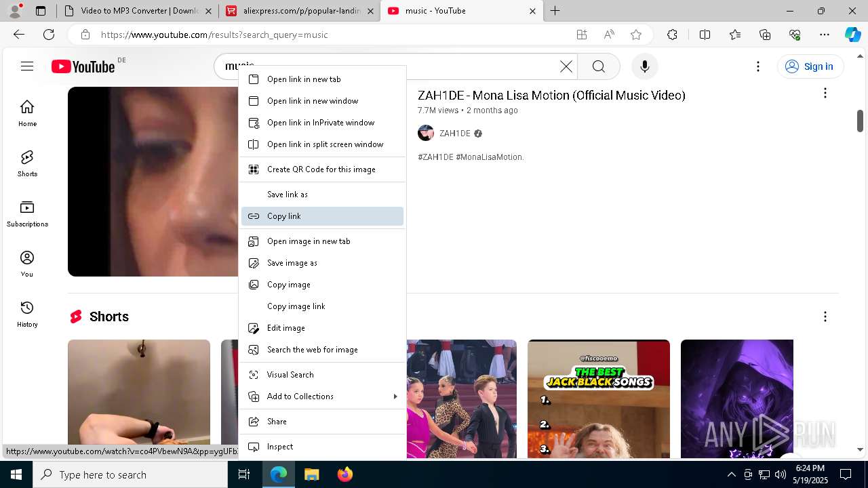Open the dancing kids short
Screen dimensions: 868x488
point(462,399)
